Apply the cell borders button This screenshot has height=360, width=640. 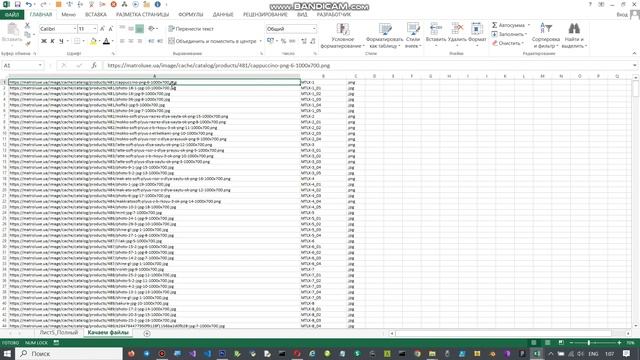click(x=77, y=41)
